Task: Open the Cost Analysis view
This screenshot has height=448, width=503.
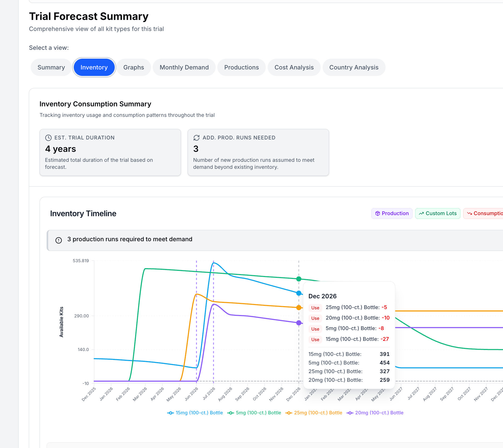Action: (294, 67)
